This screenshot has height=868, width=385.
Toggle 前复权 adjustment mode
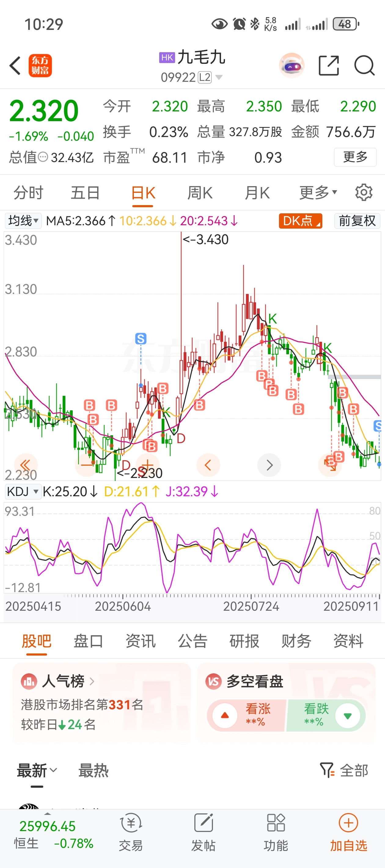pos(357,221)
